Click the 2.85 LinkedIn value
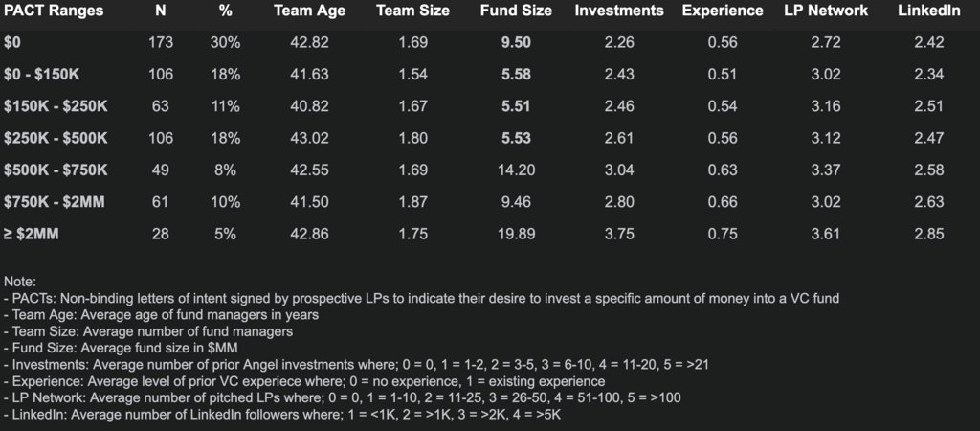980x431 pixels. click(928, 234)
